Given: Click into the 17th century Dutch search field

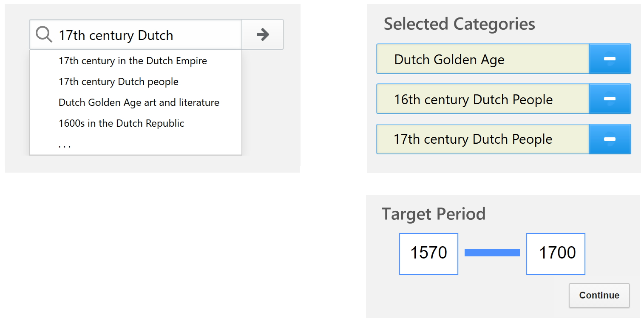Looking at the screenshot, I should click(136, 34).
